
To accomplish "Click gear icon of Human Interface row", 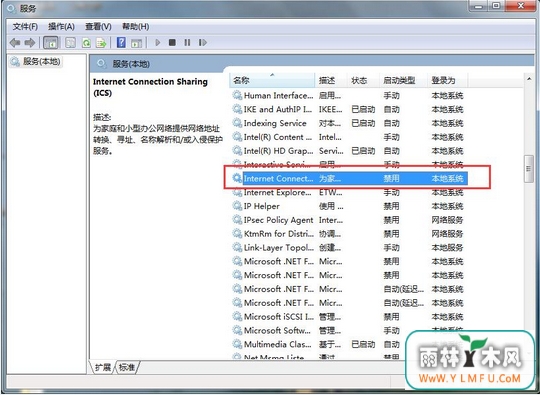I will pos(237,95).
